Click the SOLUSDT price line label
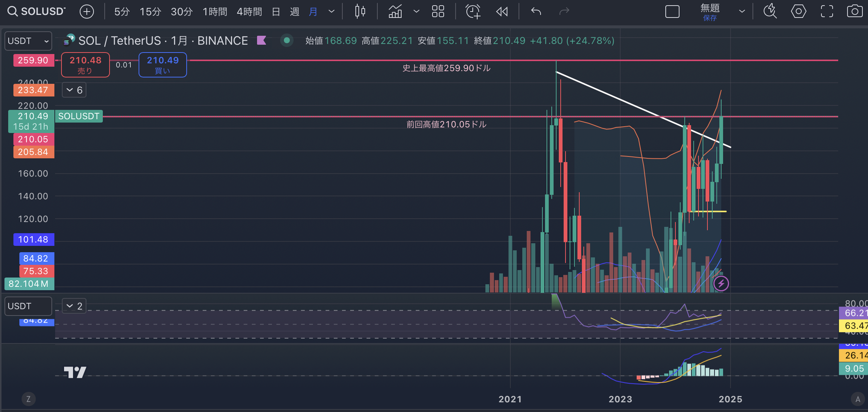The image size is (868, 412). [x=79, y=116]
